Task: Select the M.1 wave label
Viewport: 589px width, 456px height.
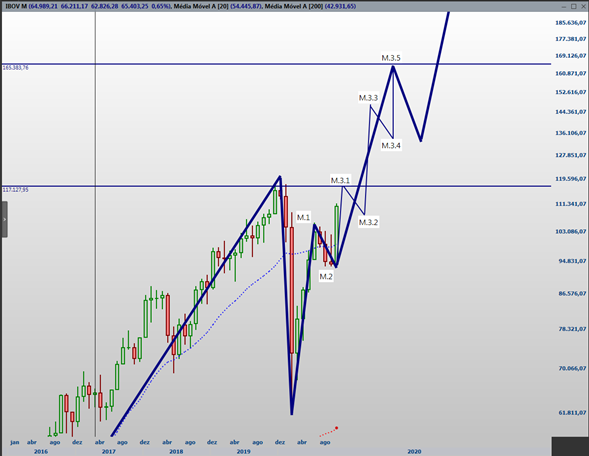Action: click(304, 217)
